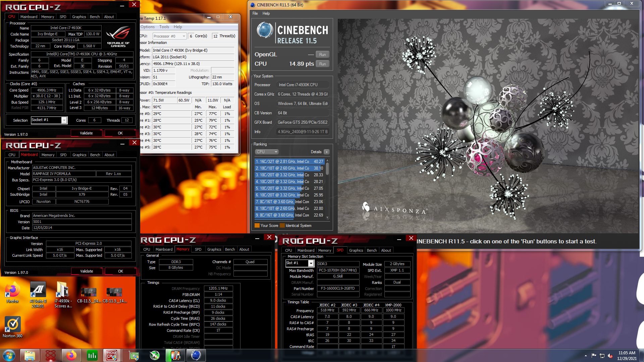Open the Cinebench File menu
Screen dimensions: 644x362
click(255, 13)
